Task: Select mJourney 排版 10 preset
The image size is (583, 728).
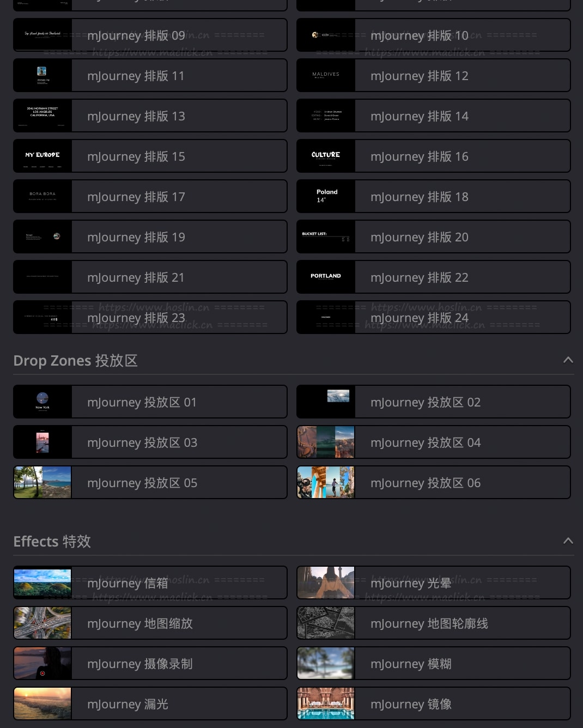Action: pos(434,35)
